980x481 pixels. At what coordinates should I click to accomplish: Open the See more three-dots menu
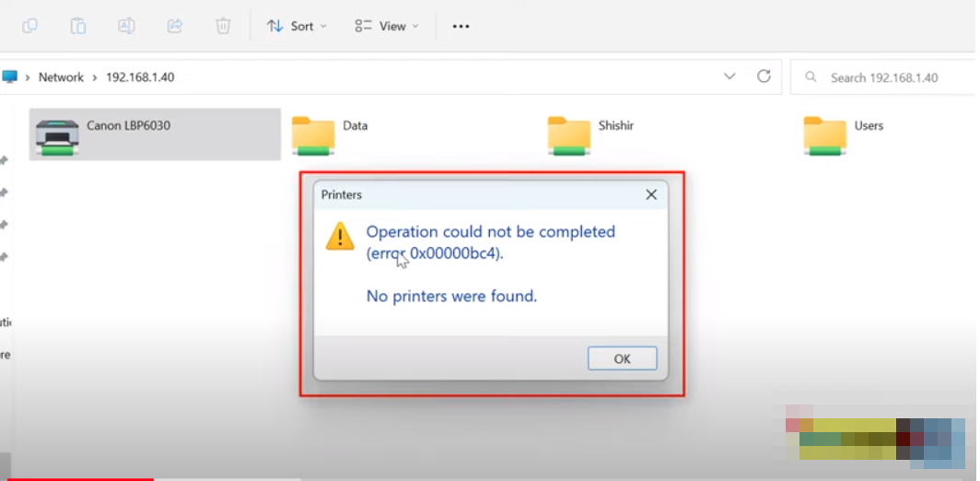(x=461, y=26)
